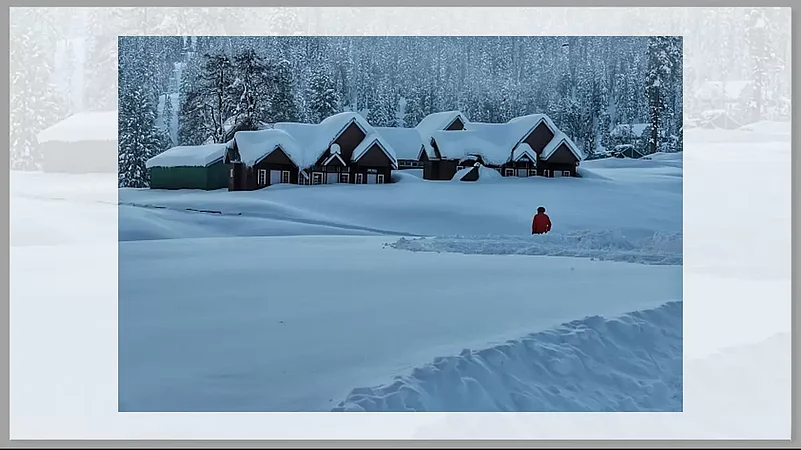The height and width of the screenshot is (450, 801).
Task: Click the small distant hut at far right
Action: tap(627, 151)
